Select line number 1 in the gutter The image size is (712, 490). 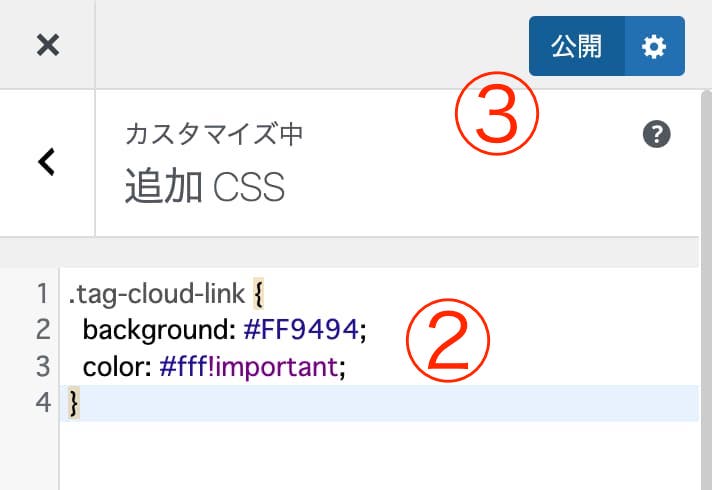[43, 293]
